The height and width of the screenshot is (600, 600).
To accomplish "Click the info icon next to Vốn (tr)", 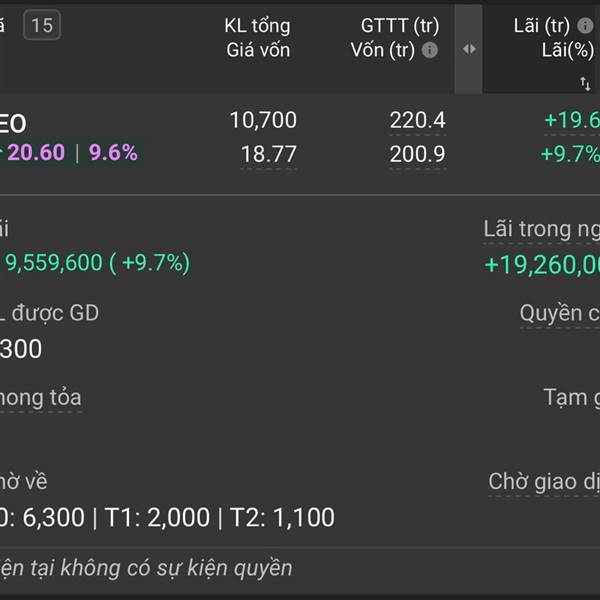I will (430, 50).
